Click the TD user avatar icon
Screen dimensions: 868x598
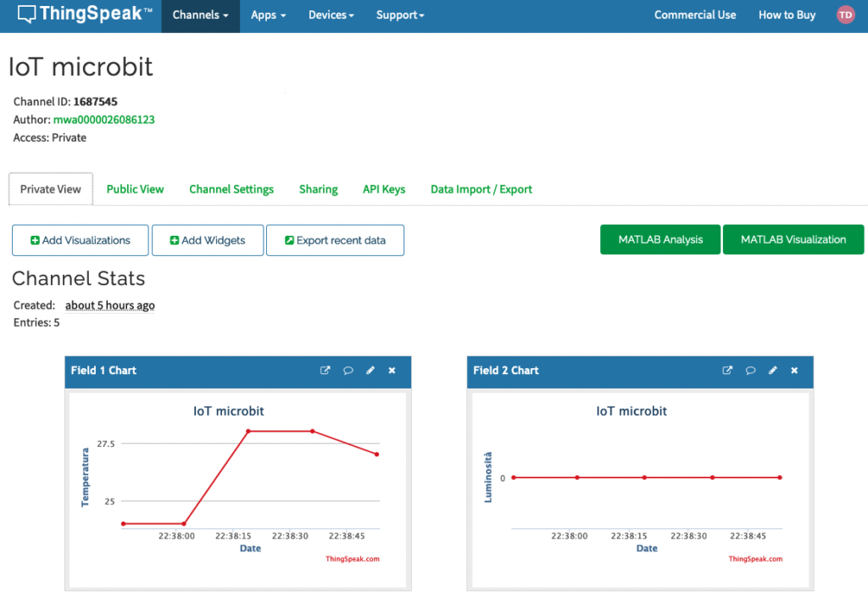845,14
